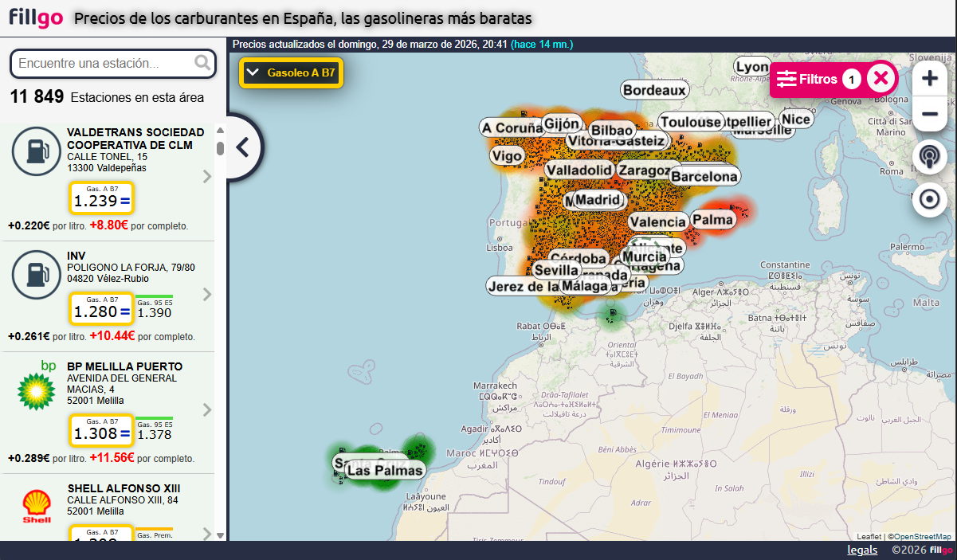Click the 'hace 14 mn.' update time text

[x=542, y=45]
